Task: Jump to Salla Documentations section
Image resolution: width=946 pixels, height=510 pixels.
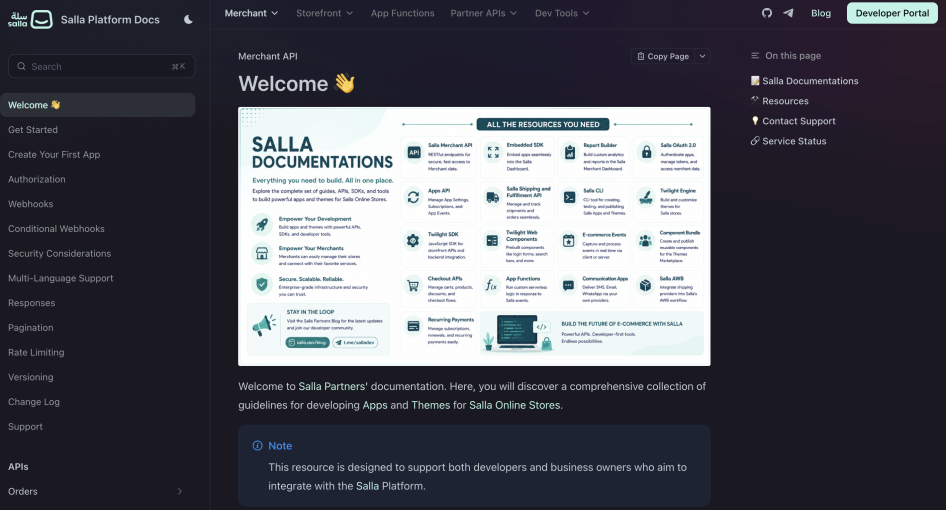Action: pos(810,81)
